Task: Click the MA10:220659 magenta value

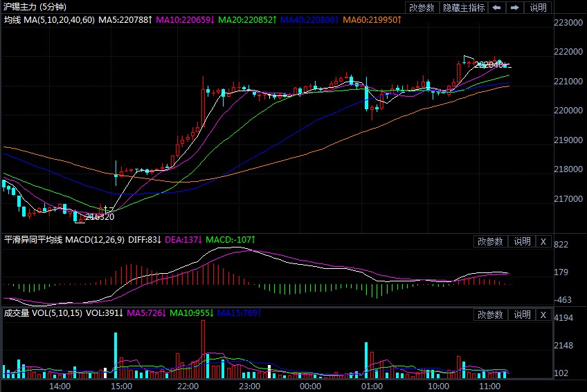Action: coord(185,20)
